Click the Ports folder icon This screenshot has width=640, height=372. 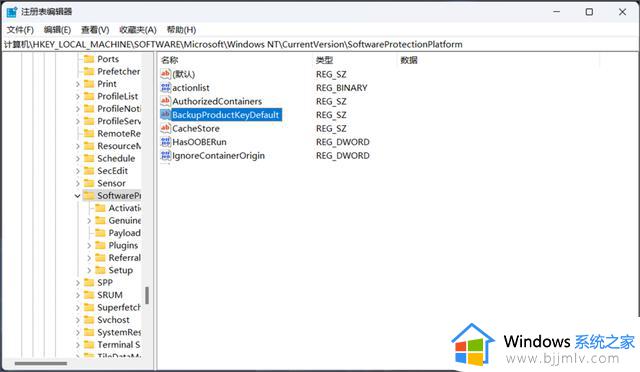pos(89,59)
